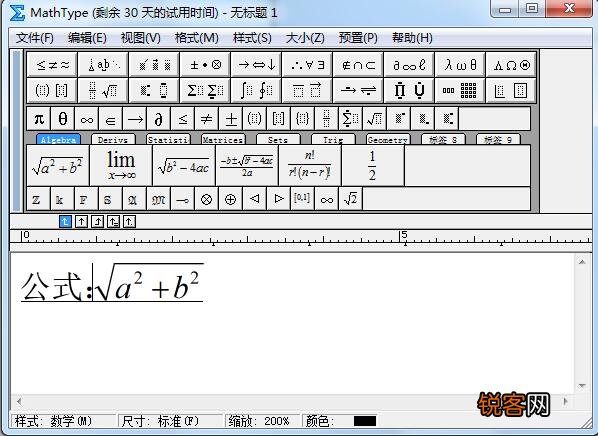Insert the circled times symbol ⊗
The image size is (598, 436).
(x=206, y=199)
